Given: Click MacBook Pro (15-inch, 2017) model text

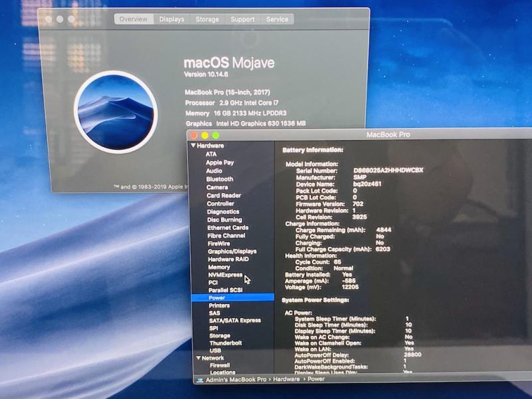Looking at the screenshot, I should coord(227,92).
